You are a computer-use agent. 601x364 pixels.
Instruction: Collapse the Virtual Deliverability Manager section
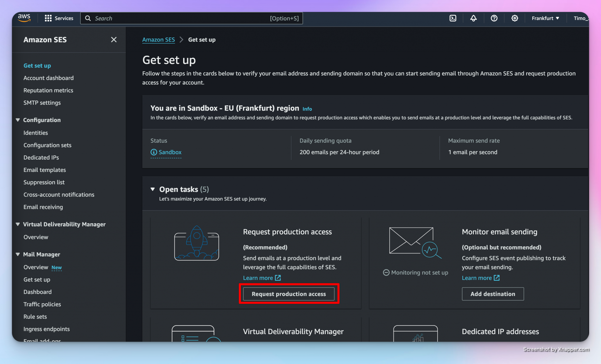click(x=18, y=224)
